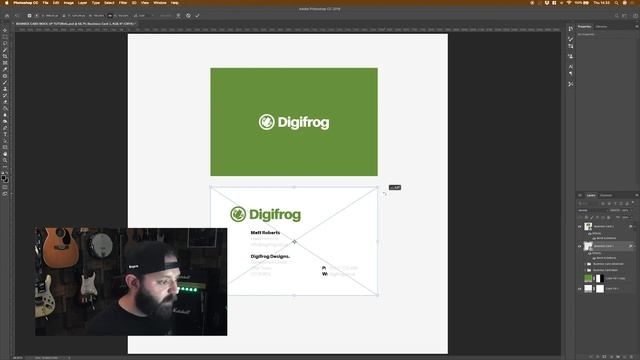Open the Brushes panel icon
Image resolution: width=640 pixels, height=360 pixels.
coord(571,39)
